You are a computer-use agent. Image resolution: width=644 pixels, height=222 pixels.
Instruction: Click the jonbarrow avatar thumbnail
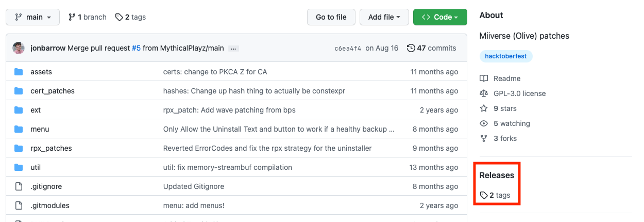pos(19,48)
